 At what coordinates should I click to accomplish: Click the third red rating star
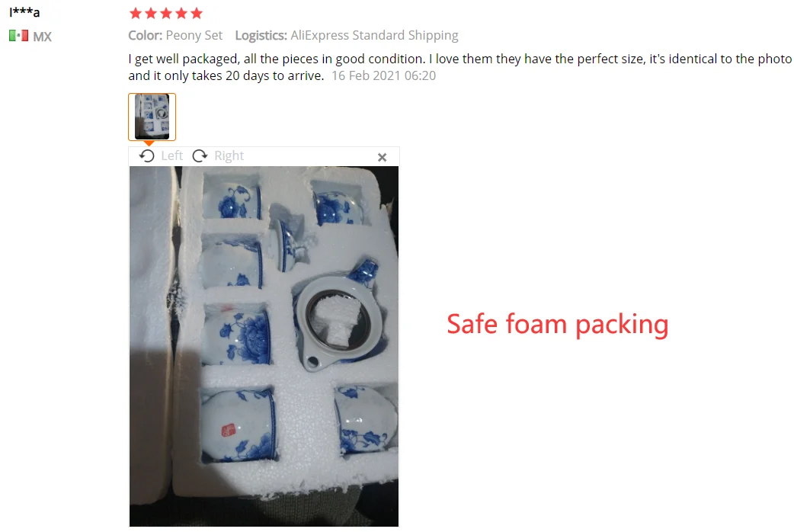pos(166,13)
